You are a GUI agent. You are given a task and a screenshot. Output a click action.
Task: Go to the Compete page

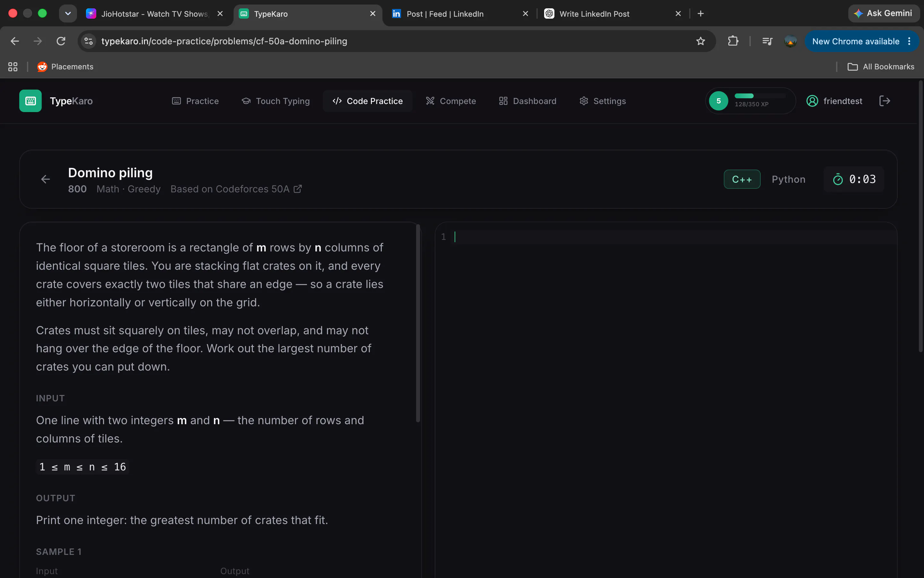tap(451, 101)
